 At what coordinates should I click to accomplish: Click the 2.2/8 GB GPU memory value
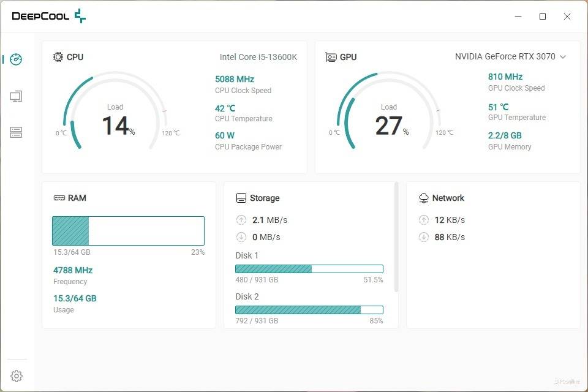coord(505,135)
